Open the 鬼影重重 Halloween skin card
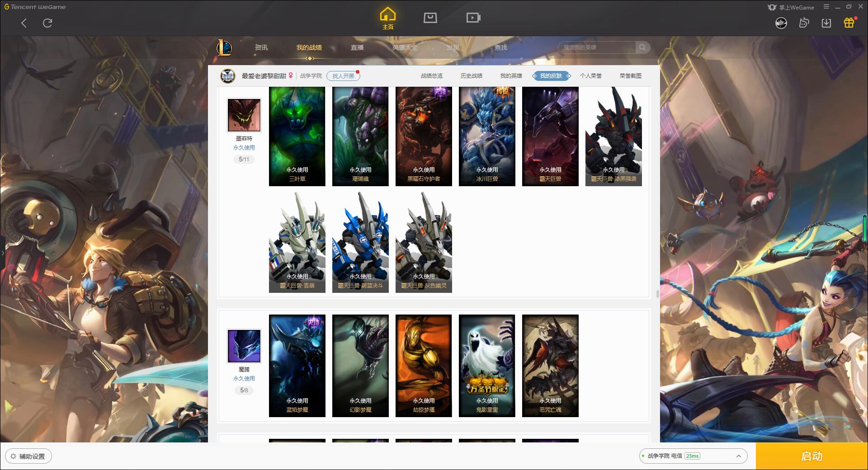This screenshot has height=470, width=868. [x=487, y=366]
